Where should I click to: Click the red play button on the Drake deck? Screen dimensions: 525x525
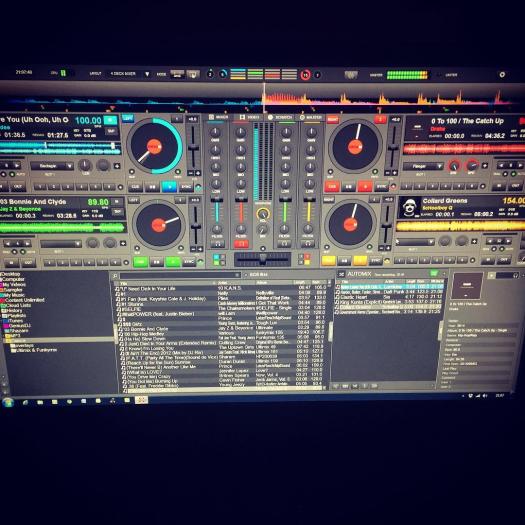pyautogui.click(x=365, y=186)
